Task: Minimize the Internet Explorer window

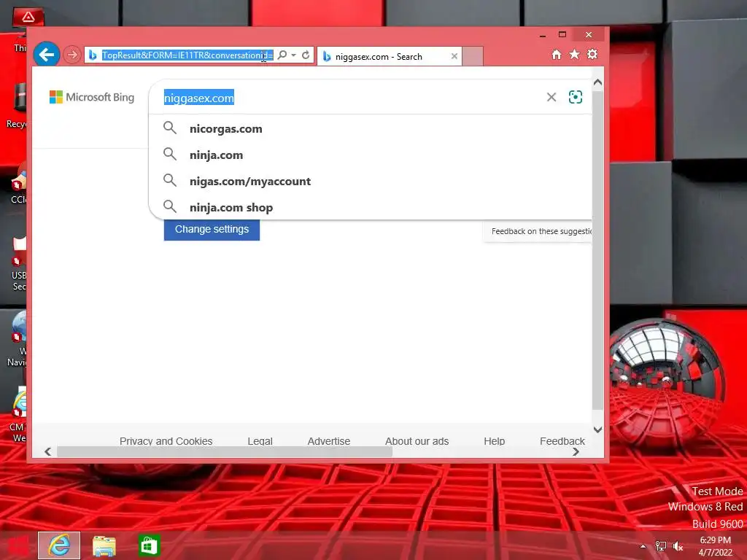Action: coord(542,35)
